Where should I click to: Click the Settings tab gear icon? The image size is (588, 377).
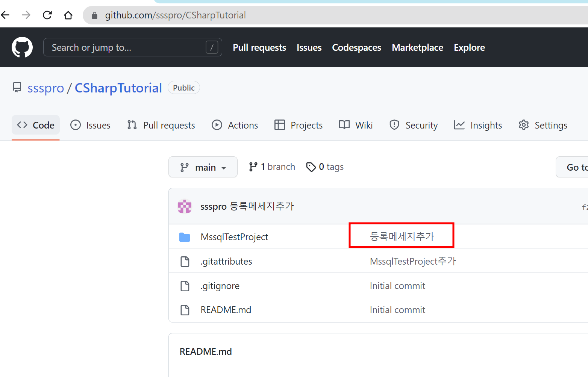pos(524,125)
